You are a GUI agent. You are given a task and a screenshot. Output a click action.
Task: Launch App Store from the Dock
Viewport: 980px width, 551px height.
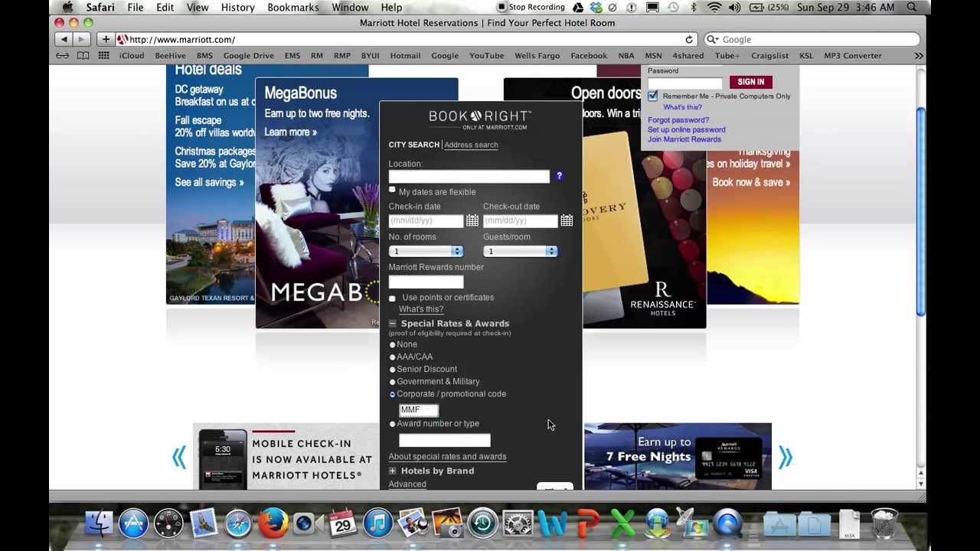133,524
